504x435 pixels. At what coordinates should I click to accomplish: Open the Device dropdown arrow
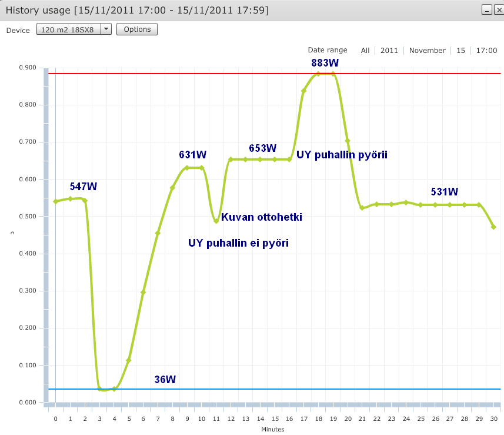(106, 29)
